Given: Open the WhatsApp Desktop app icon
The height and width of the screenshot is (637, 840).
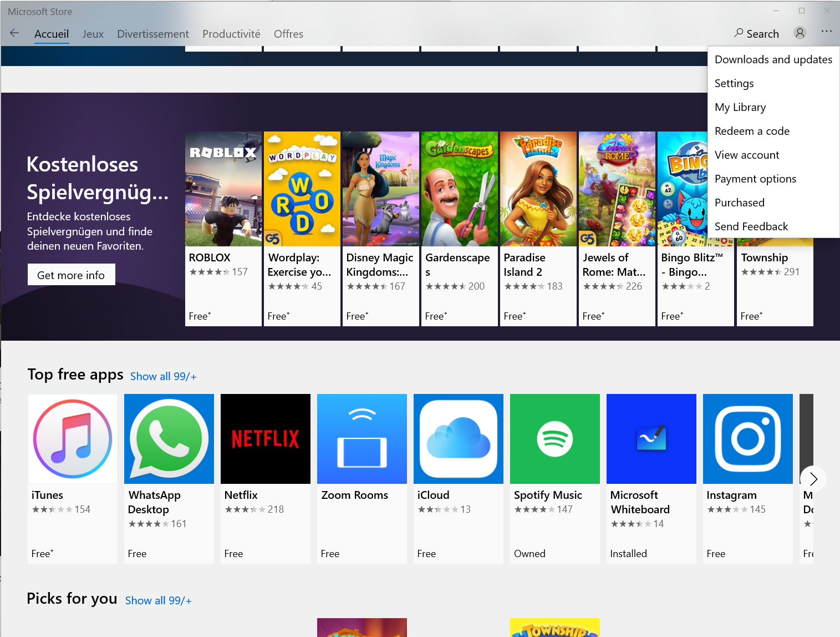Looking at the screenshot, I should [x=169, y=439].
